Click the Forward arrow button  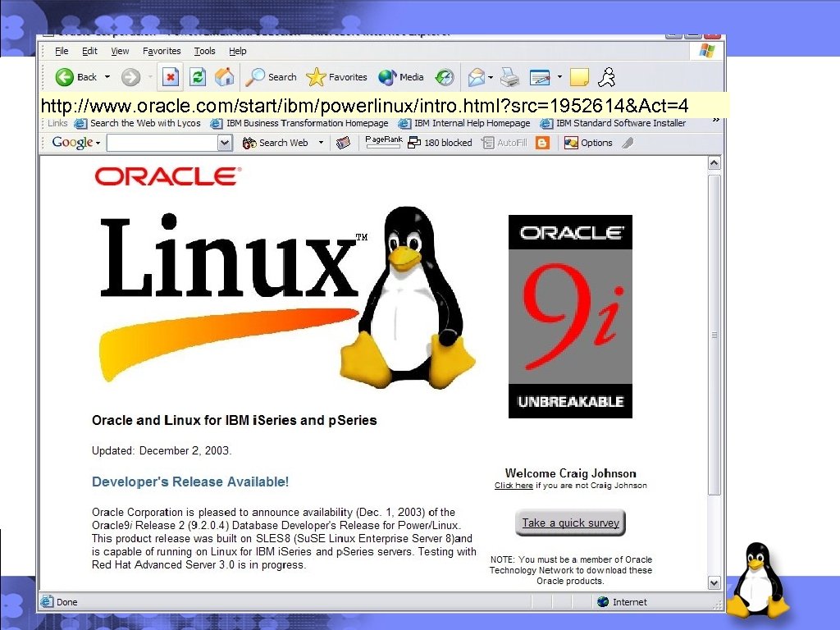tap(130, 77)
